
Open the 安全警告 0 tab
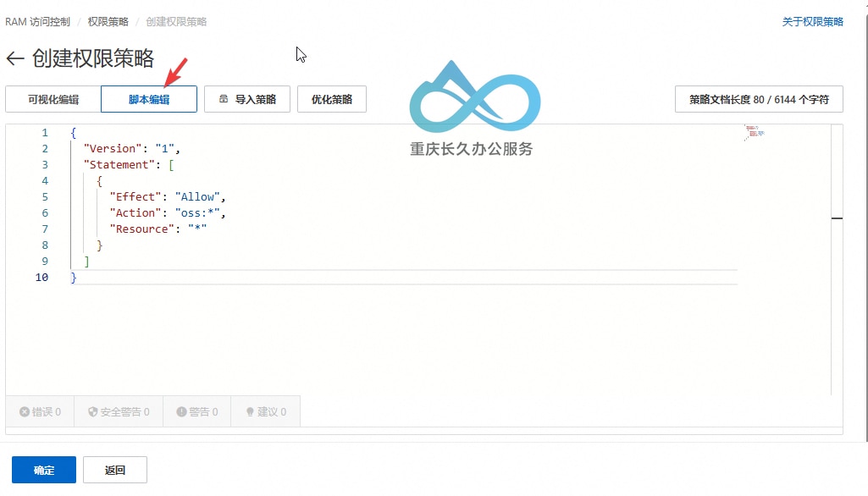(x=119, y=412)
